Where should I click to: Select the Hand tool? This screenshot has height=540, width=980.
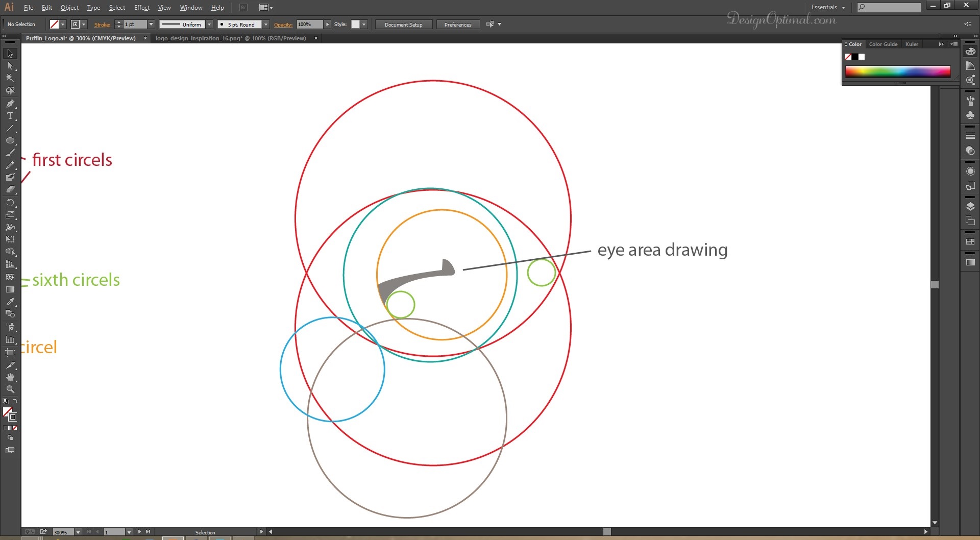10,377
